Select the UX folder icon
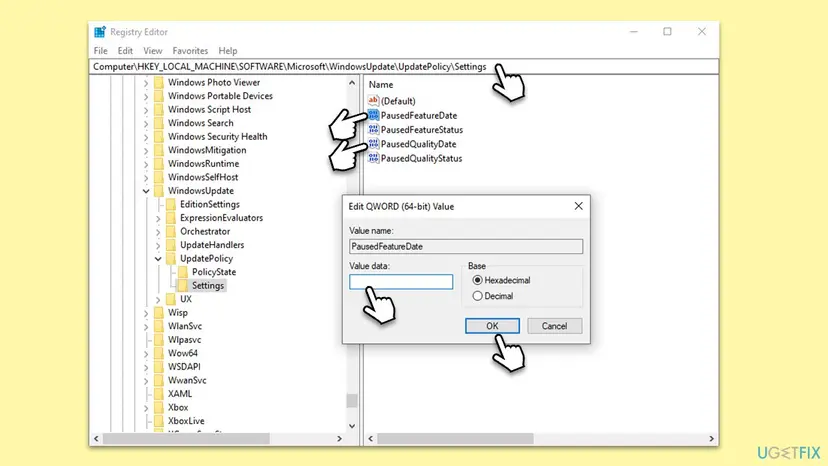Screen dimensions: 828x466 (171, 299)
